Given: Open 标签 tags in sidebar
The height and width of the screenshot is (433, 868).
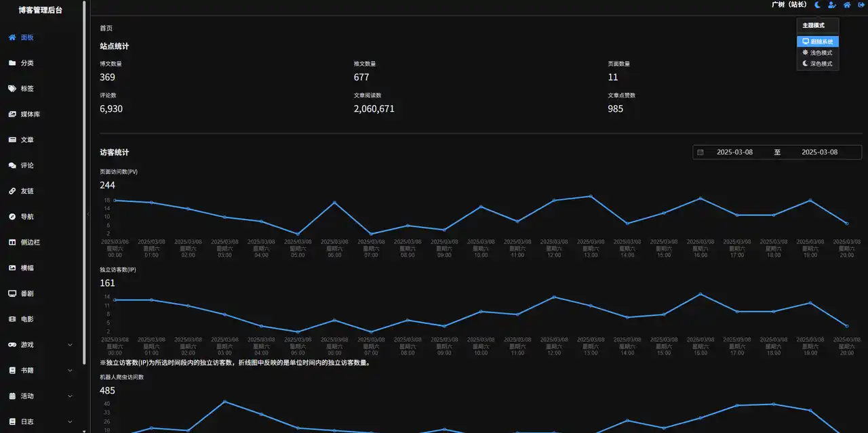Looking at the screenshot, I should 27,89.
